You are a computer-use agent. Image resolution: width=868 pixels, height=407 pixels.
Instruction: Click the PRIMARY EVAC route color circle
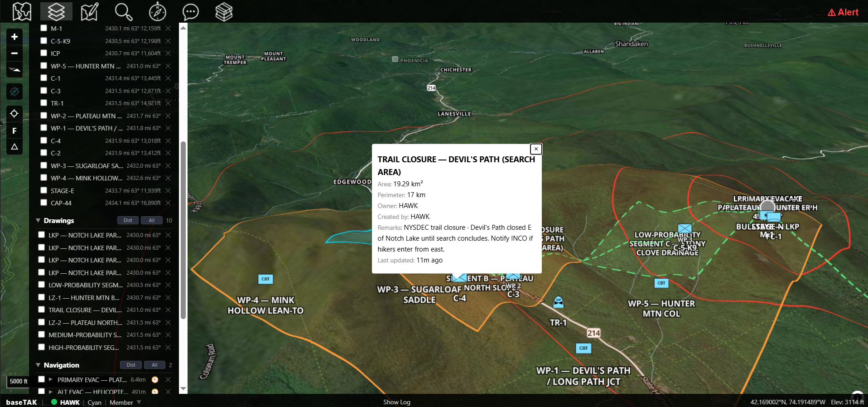155,379
